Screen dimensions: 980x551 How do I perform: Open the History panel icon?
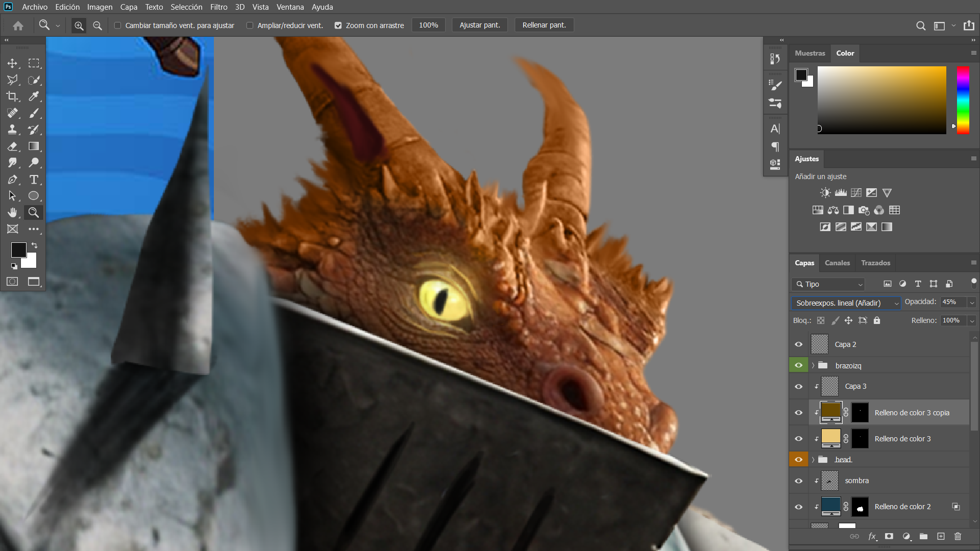coord(775,59)
